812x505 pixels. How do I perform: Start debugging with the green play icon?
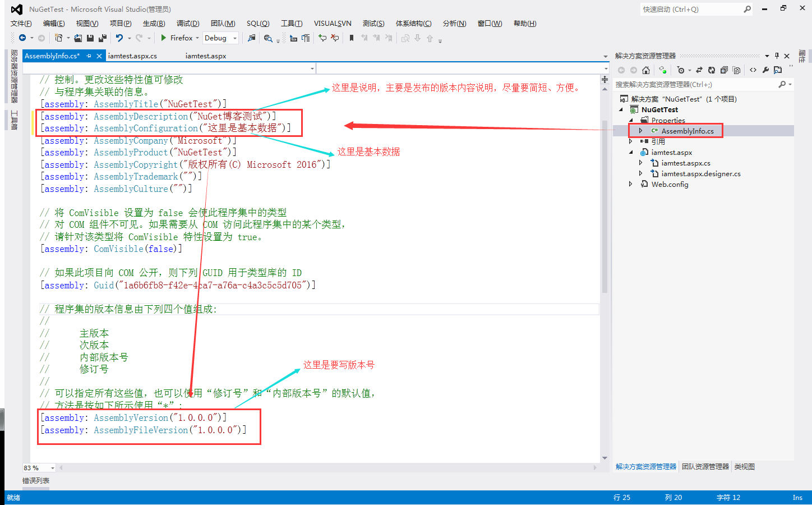164,38
